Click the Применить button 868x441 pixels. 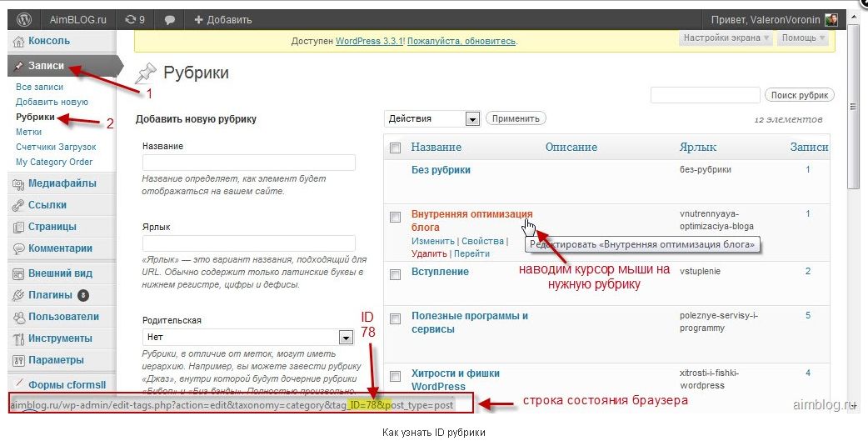(x=516, y=118)
